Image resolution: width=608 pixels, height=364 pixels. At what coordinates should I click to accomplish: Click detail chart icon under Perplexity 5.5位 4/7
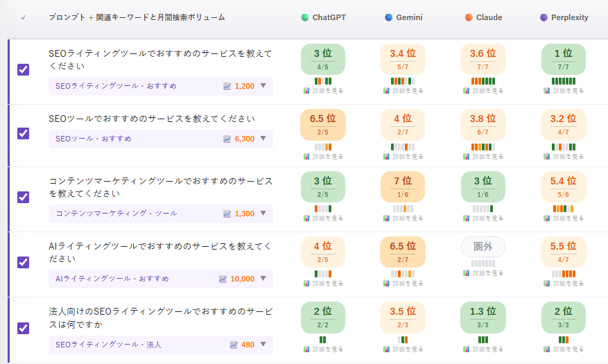click(546, 284)
